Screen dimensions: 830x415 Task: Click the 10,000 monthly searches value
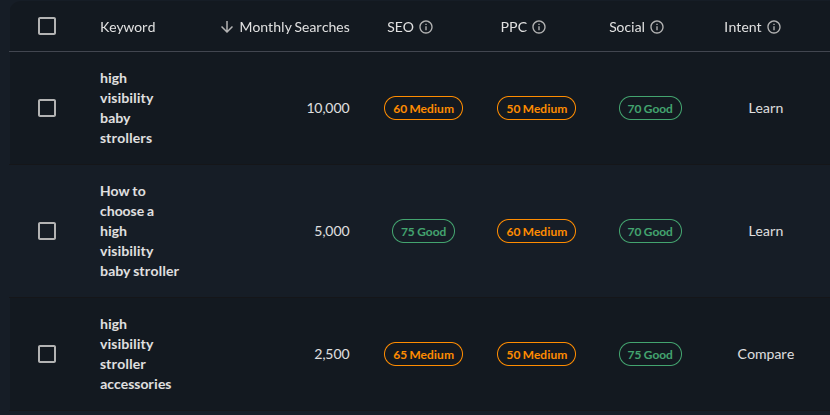[328, 108]
